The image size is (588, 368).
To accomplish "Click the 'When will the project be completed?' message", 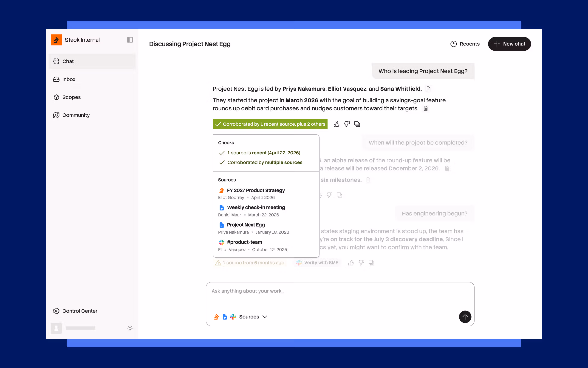I will pyautogui.click(x=418, y=143).
